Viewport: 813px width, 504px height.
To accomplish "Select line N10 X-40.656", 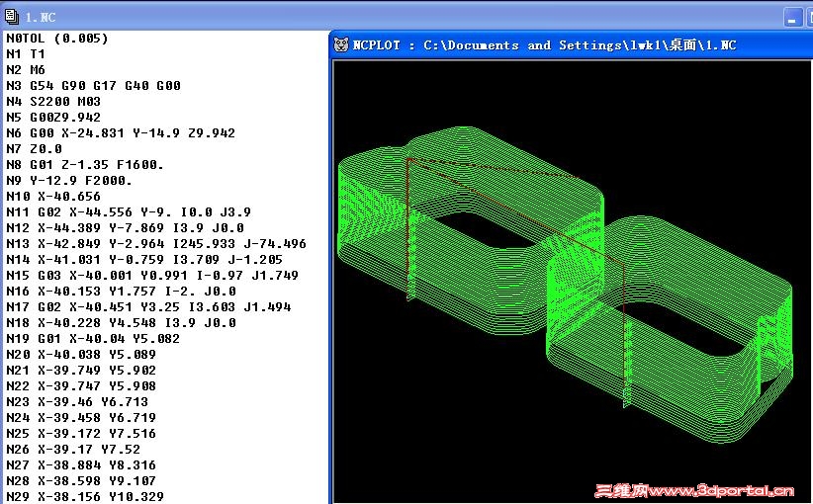I will pyautogui.click(x=53, y=197).
